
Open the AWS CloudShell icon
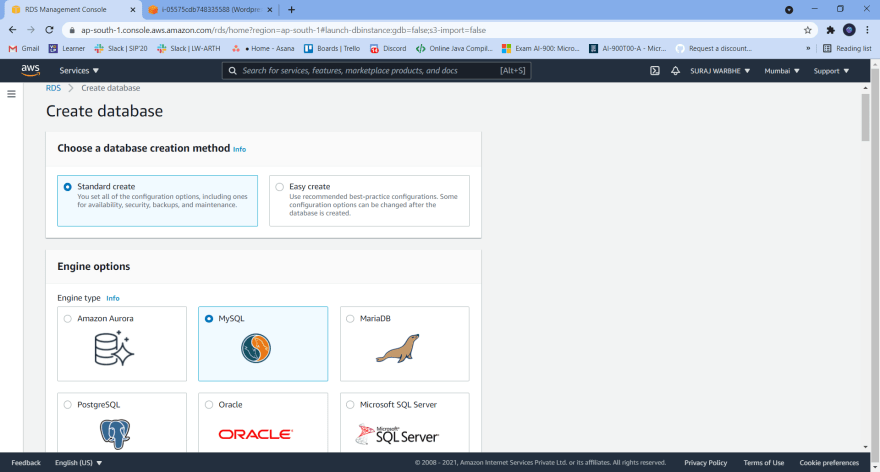tap(654, 71)
